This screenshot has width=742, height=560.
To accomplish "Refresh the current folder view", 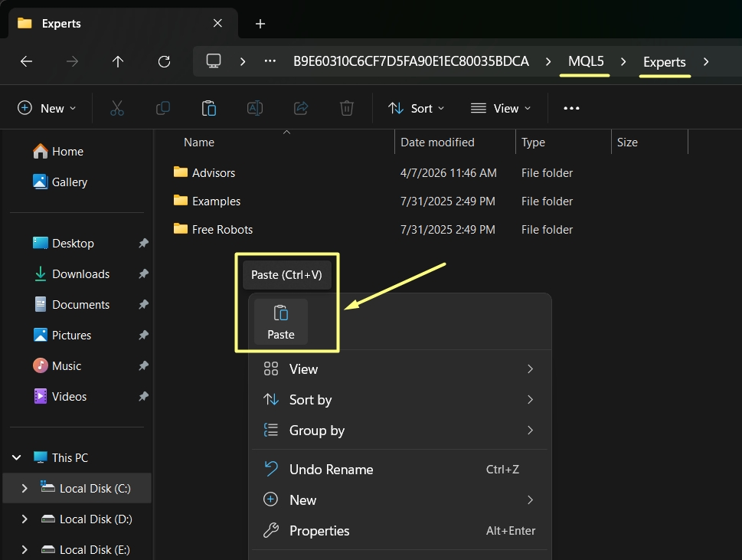I will coord(163,62).
